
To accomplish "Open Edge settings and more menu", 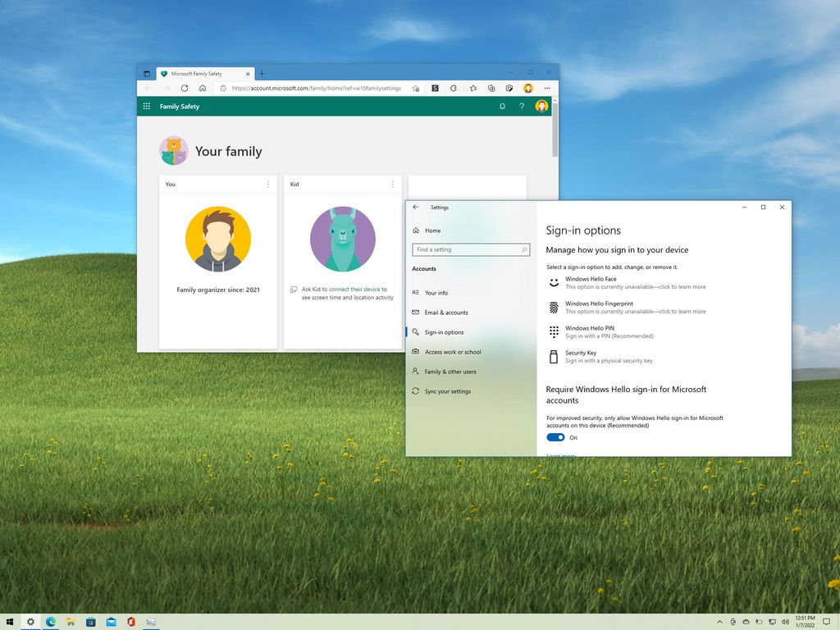I will 547,88.
